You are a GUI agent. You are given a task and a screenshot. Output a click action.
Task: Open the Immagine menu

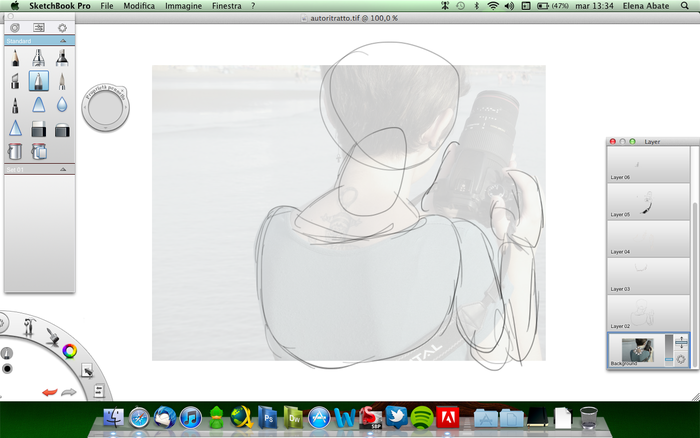[183, 6]
